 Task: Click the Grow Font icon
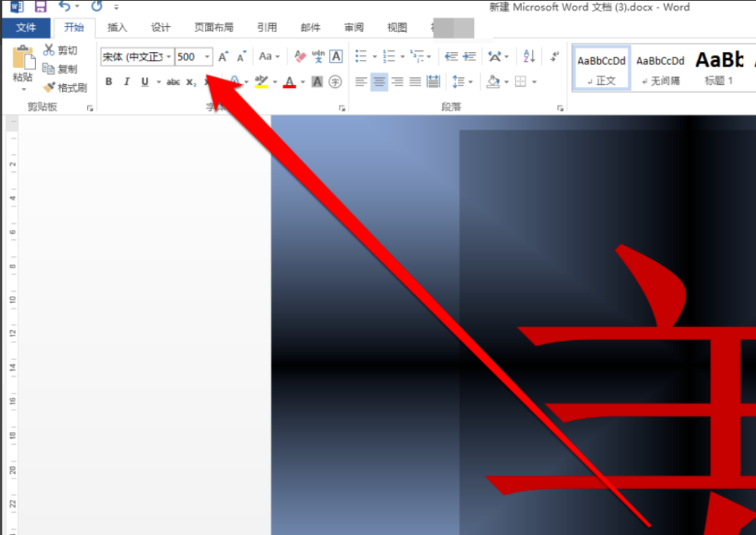point(223,57)
